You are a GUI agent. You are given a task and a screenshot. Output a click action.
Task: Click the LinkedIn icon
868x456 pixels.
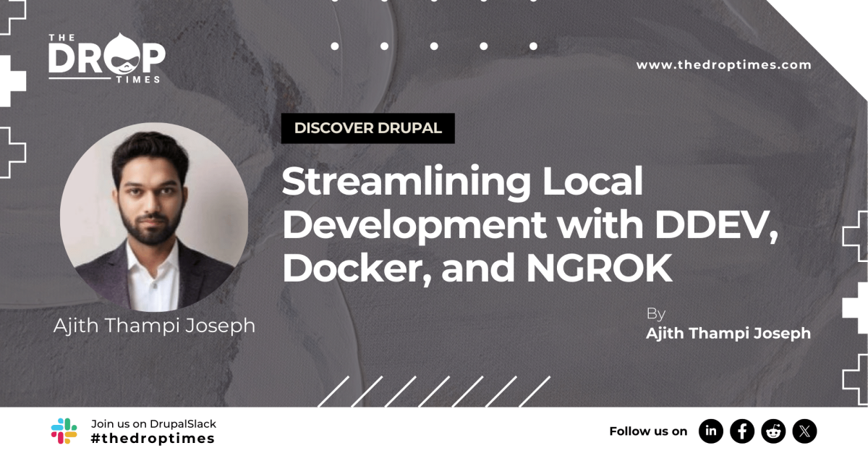(711, 430)
